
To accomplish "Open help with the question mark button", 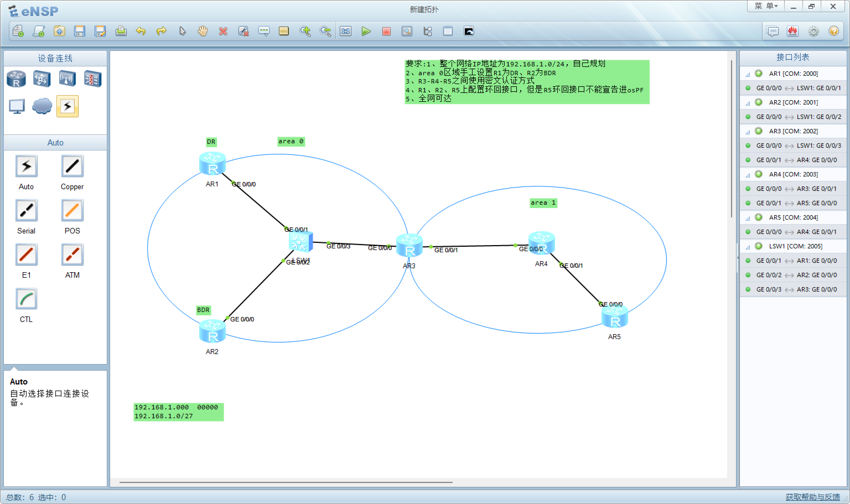I will click(x=833, y=31).
